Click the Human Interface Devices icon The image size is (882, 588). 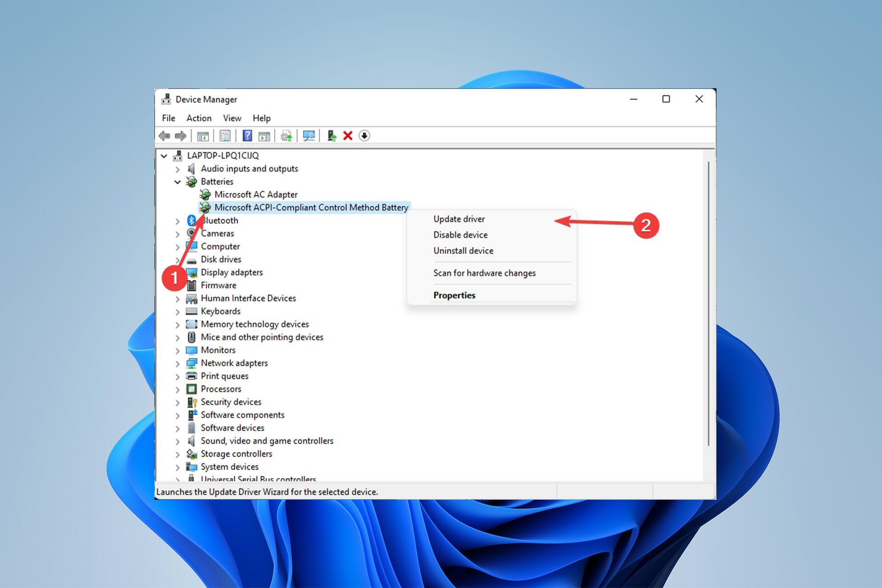[x=192, y=299]
